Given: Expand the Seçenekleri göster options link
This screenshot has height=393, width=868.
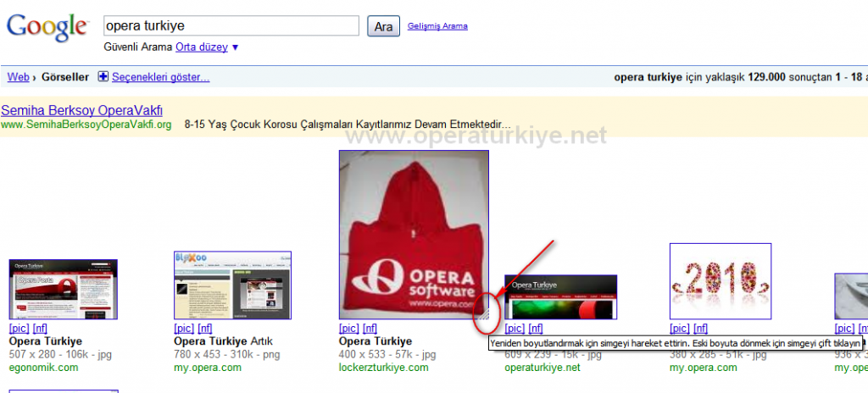Looking at the screenshot, I should [160, 77].
